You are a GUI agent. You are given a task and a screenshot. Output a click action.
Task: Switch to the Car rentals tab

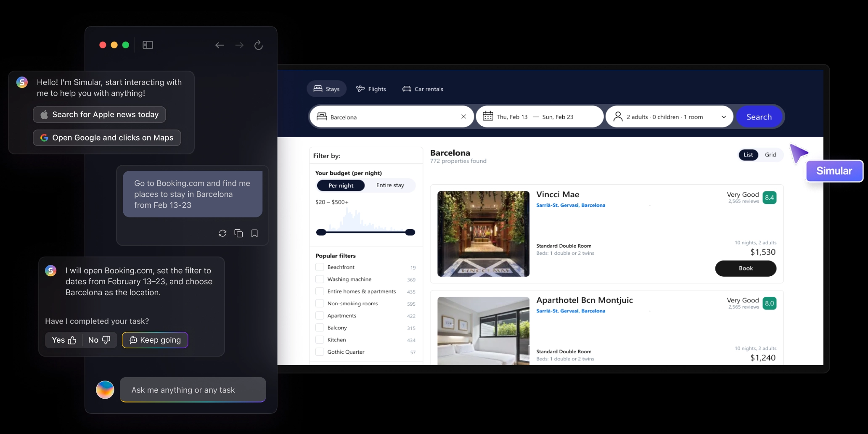click(423, 89)
